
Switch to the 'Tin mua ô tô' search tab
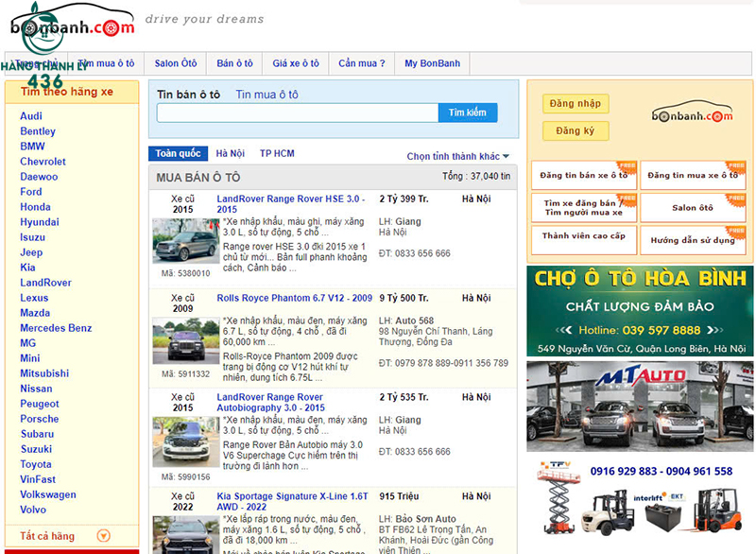(266, 95)
